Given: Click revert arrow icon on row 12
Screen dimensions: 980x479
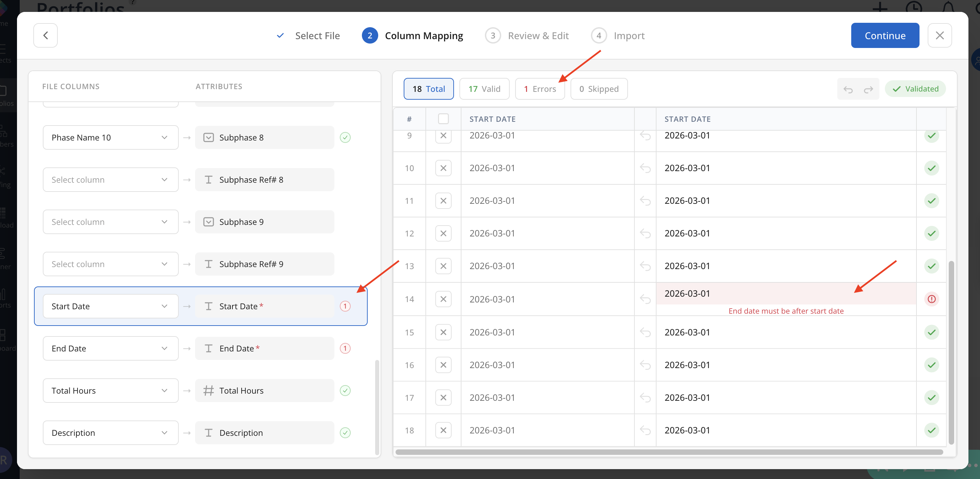Looking at the screenshot, I should point(645,233).
